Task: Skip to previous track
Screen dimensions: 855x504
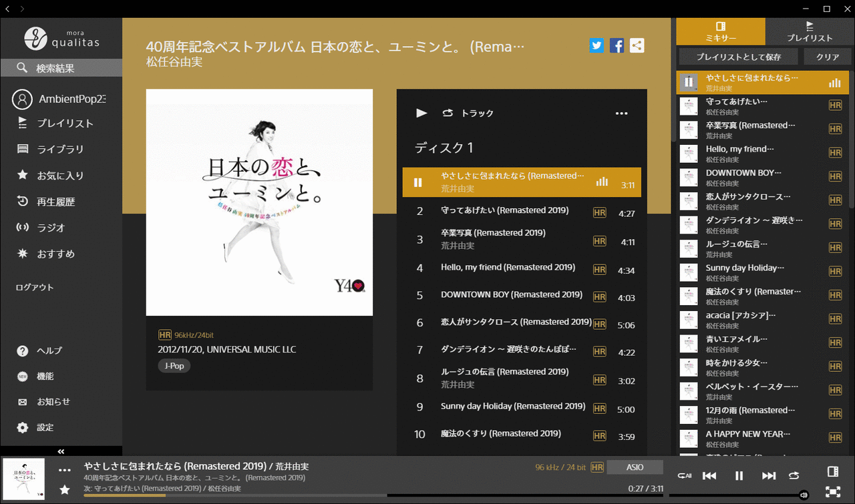Action: 709,475
